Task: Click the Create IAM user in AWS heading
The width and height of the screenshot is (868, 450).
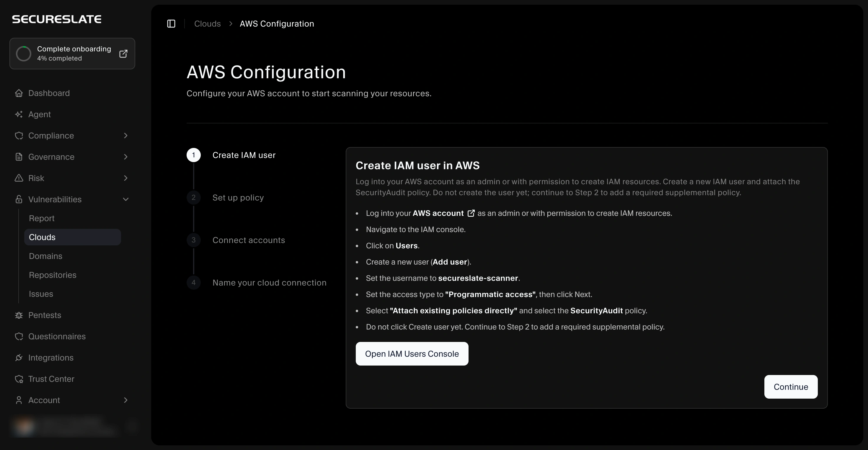Action: pos(417,166)
